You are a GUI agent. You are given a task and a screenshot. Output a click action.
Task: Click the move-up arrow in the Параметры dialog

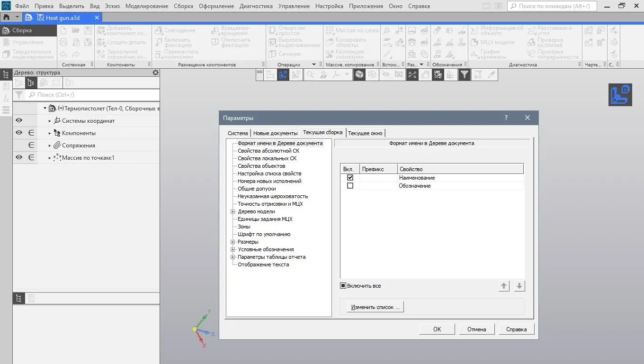pos(504,286)
